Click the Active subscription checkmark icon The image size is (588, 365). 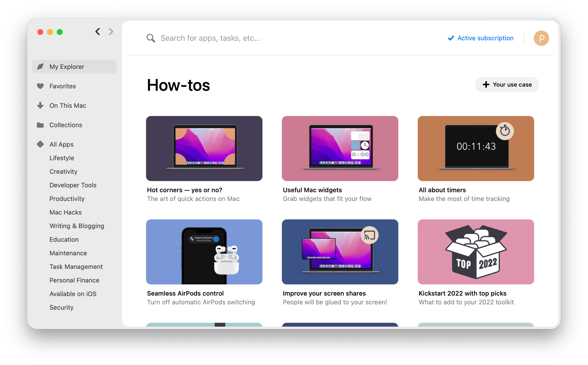point(451,38)
